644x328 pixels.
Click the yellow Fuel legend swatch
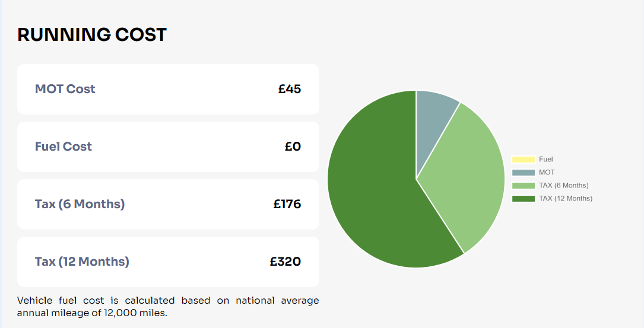524,159
